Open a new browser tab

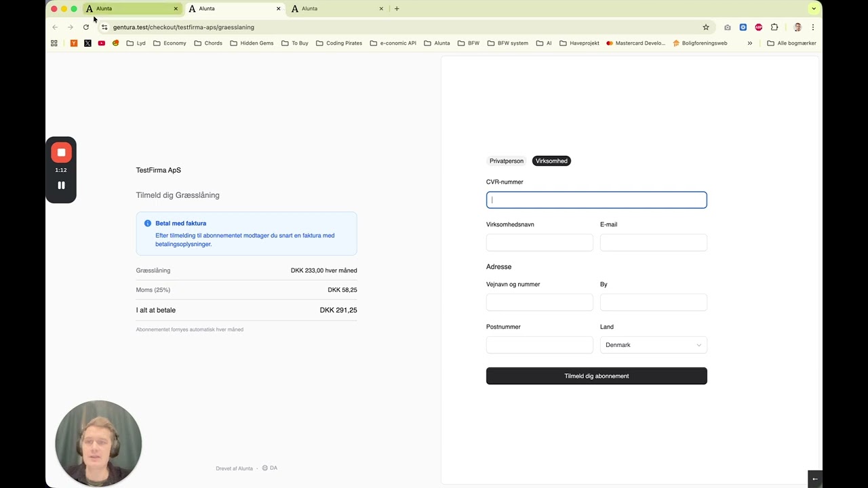tap(397, 9)
